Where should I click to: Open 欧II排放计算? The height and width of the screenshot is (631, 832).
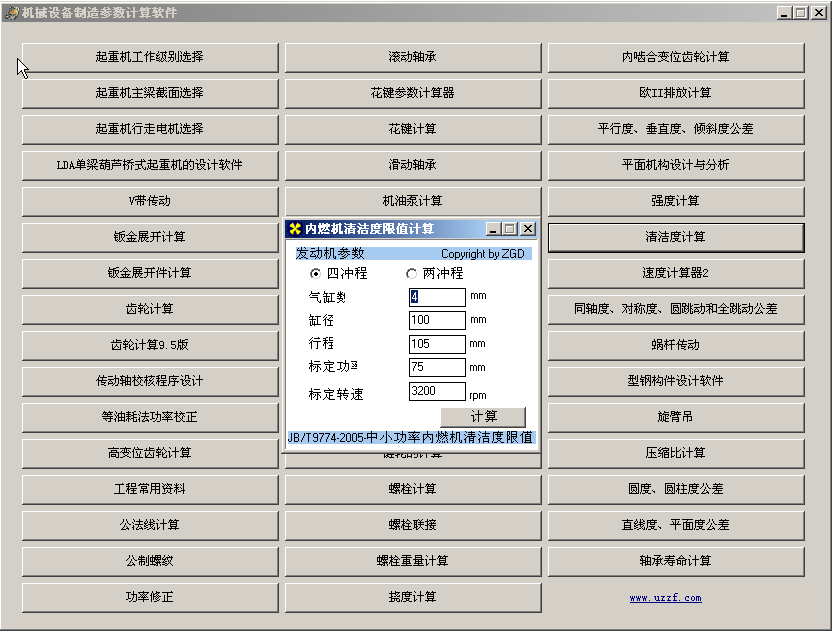676,93
